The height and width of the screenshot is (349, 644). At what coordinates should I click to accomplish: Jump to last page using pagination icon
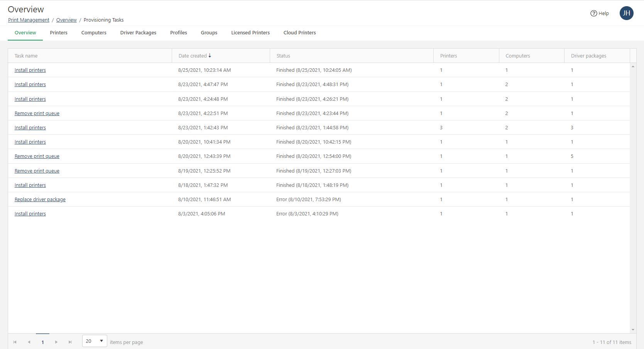coord(70,342)
